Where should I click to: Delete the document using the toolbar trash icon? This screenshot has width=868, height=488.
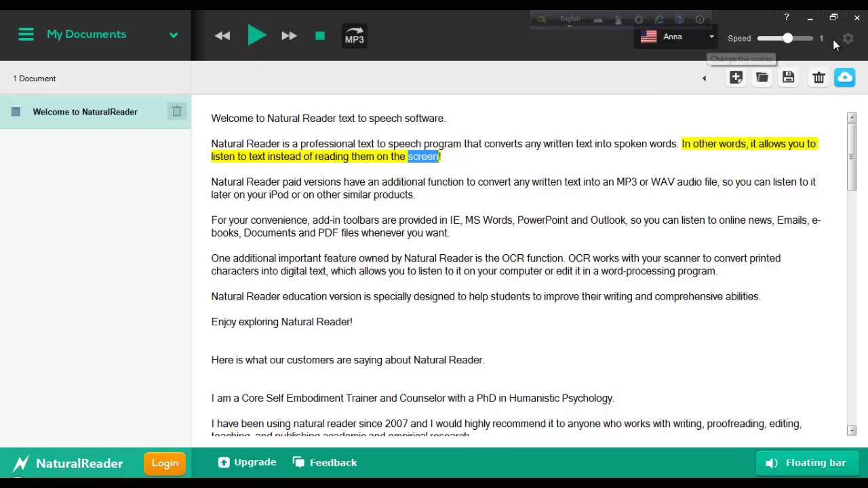pyautogui.click(x=818, y=78)
